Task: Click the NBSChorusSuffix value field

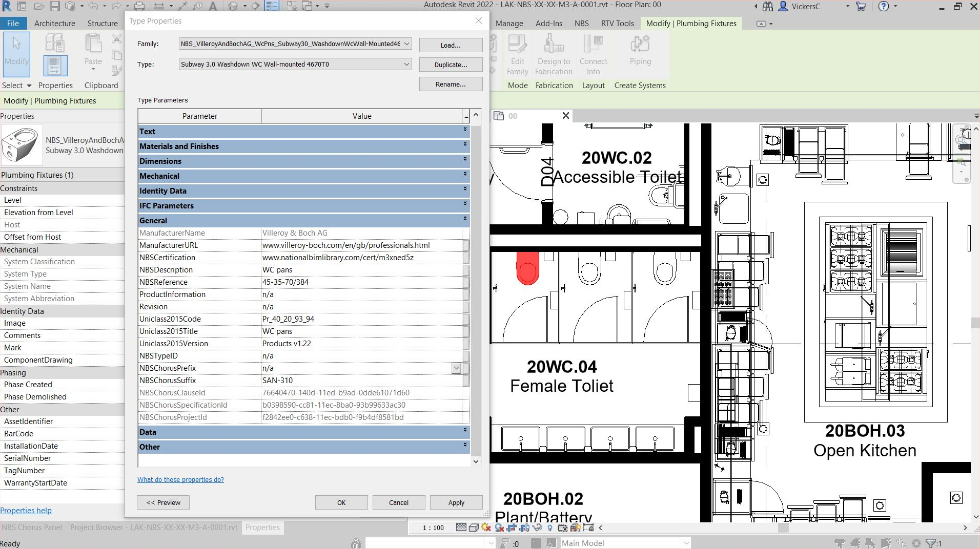Action: (359, 380)
